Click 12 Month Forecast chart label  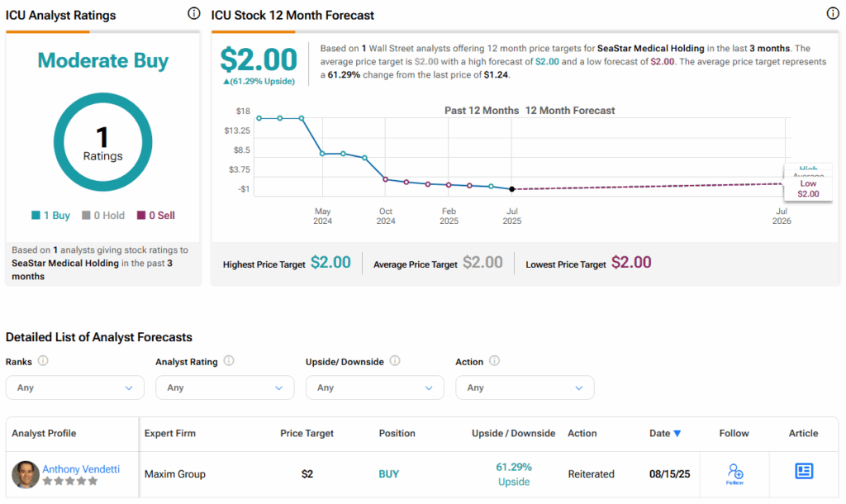tap(570, 111)
